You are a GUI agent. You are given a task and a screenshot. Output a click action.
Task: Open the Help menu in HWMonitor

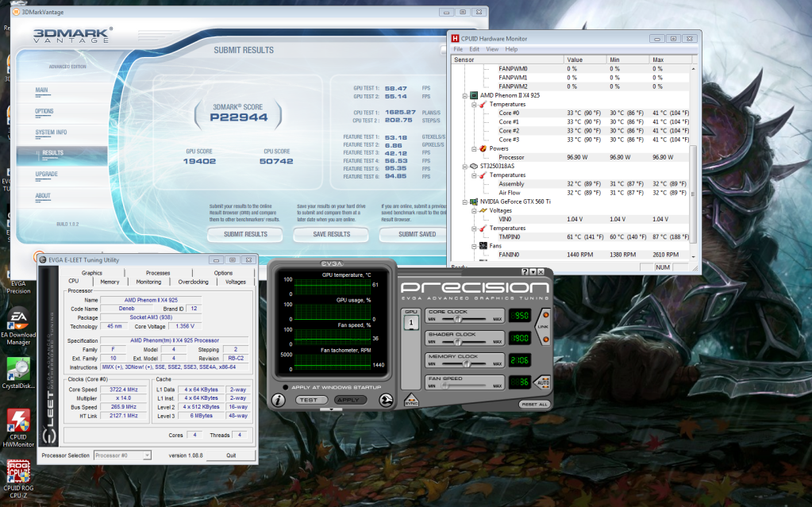pos(511,49)
